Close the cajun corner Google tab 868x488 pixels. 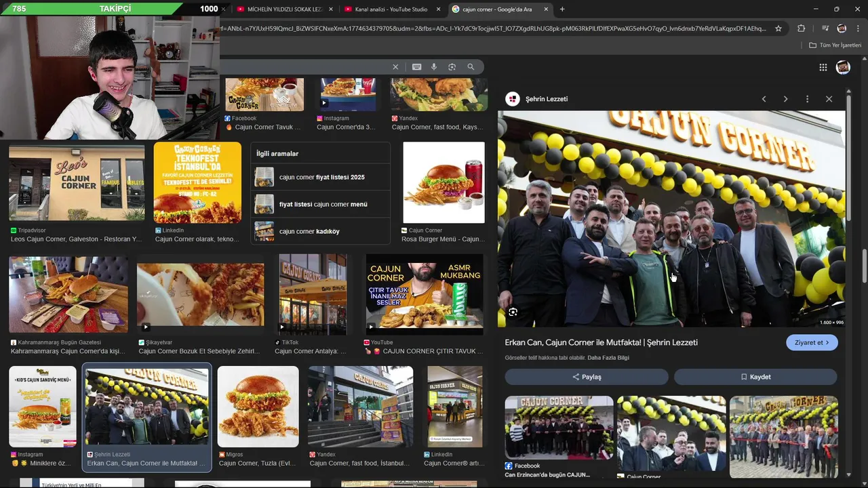click(545, 9)
